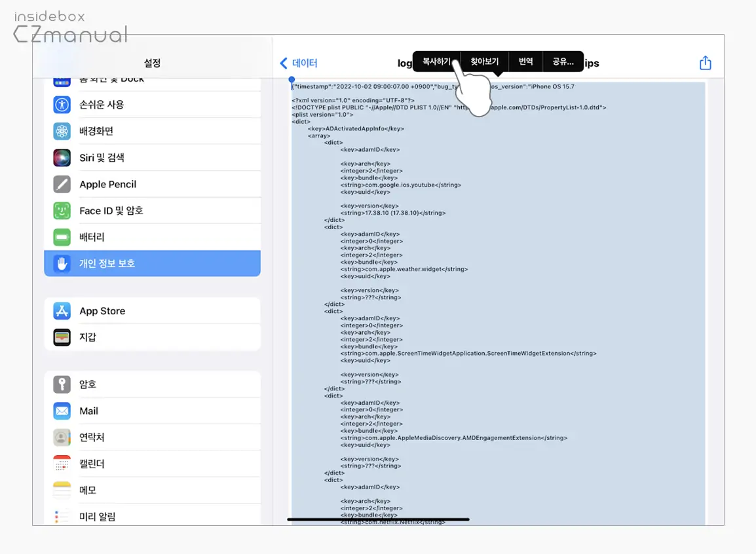756x554 pixels.
Task: Tap the AMDEngagementExtension string line
Action: [x=454, y=438]
